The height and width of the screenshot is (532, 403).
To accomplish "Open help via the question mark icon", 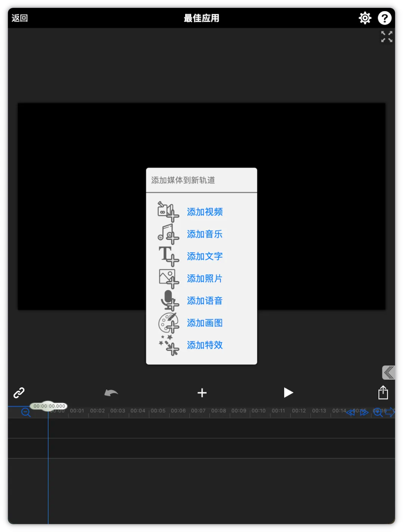I will [x=385, y=18].
